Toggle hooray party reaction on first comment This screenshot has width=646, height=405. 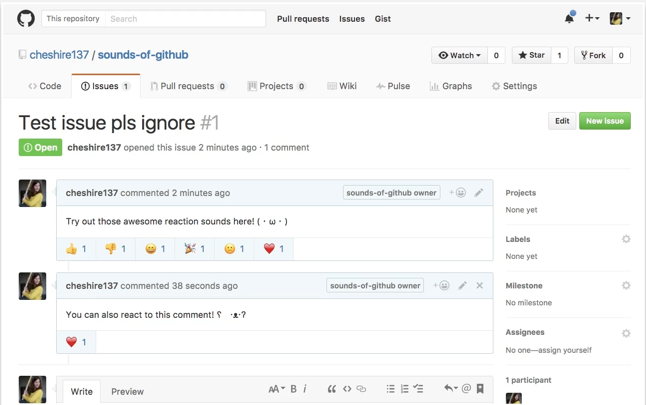pos(194,248)
